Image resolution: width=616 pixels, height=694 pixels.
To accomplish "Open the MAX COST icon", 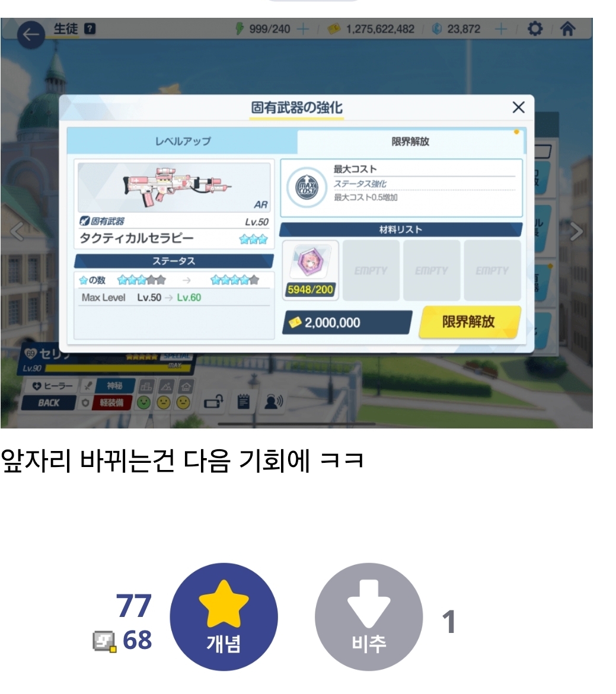I will click(x=307, y=188).
